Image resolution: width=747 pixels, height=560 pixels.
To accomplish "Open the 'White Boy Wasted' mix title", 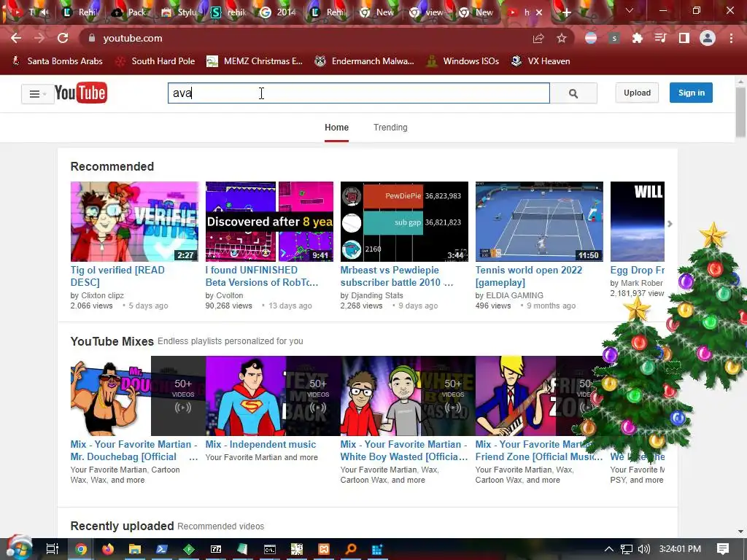I will [404, 451].
